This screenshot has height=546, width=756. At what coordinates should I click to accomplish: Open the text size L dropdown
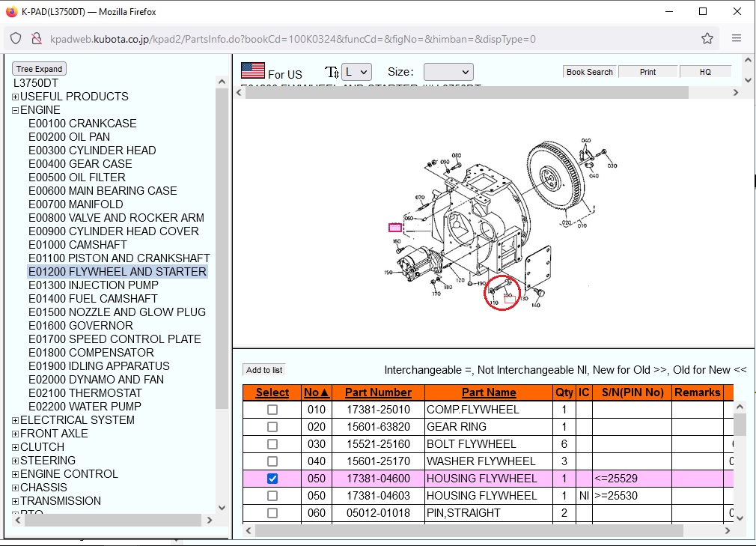(356, 72)
